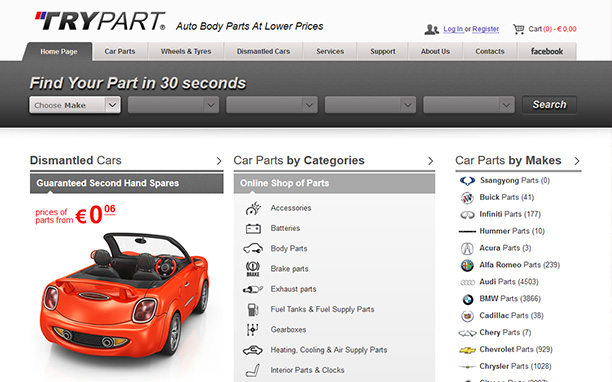This screenshot has height=382, width=612.
Task: Open the Brake parts category link
Action: (290, 269)
